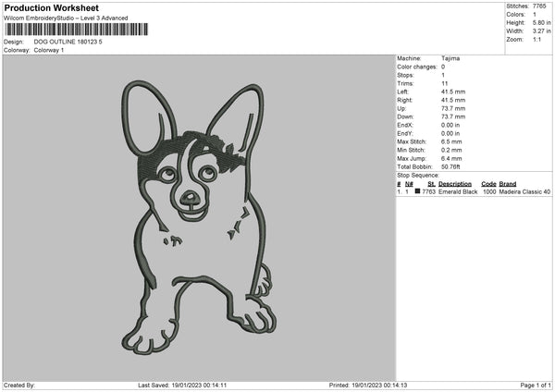555x392 pixels.
Task: Click the Madeira Classic 40 brand entry
Action: [524, 191]
